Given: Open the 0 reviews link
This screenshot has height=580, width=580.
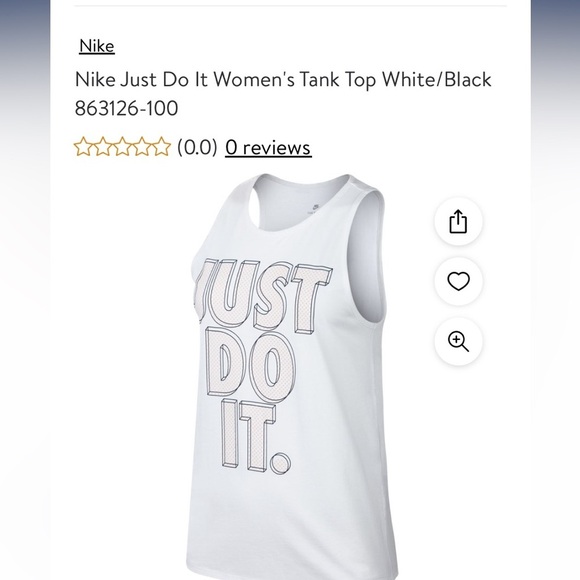Looking at the screenshot, I should pyautogui.click(x=268, y=147).
